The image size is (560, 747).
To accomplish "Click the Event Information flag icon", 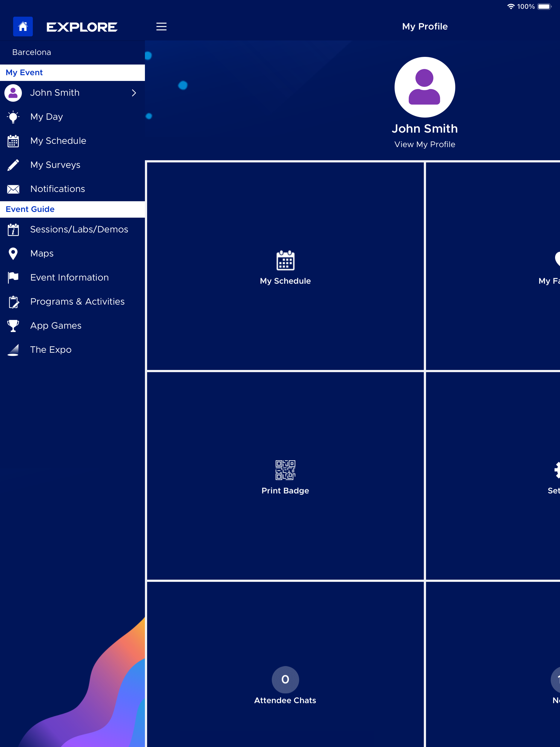I will (13, 278).
